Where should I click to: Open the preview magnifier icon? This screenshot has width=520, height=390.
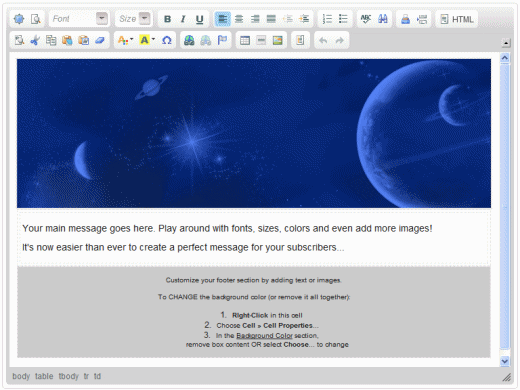click(x=35, y=19)
